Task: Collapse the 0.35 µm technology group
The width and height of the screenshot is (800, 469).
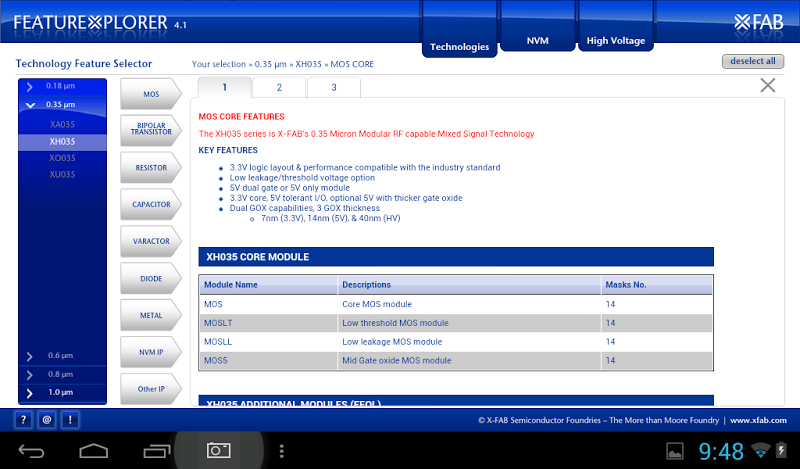Action: [62, 105]
